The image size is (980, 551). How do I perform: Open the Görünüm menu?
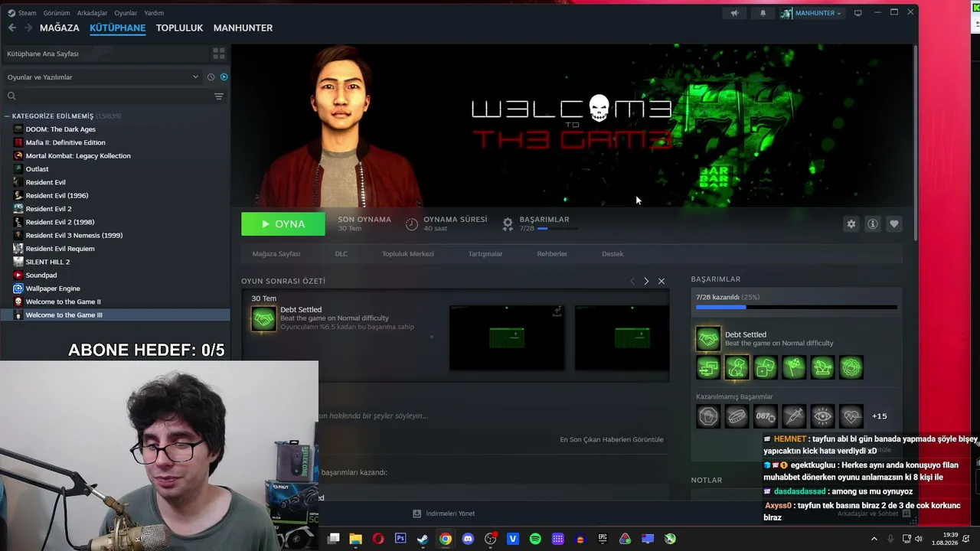[57, 13]
